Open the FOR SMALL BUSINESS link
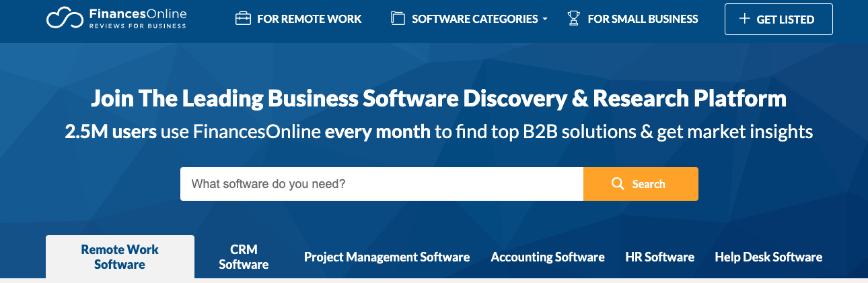 click(643, 19)
